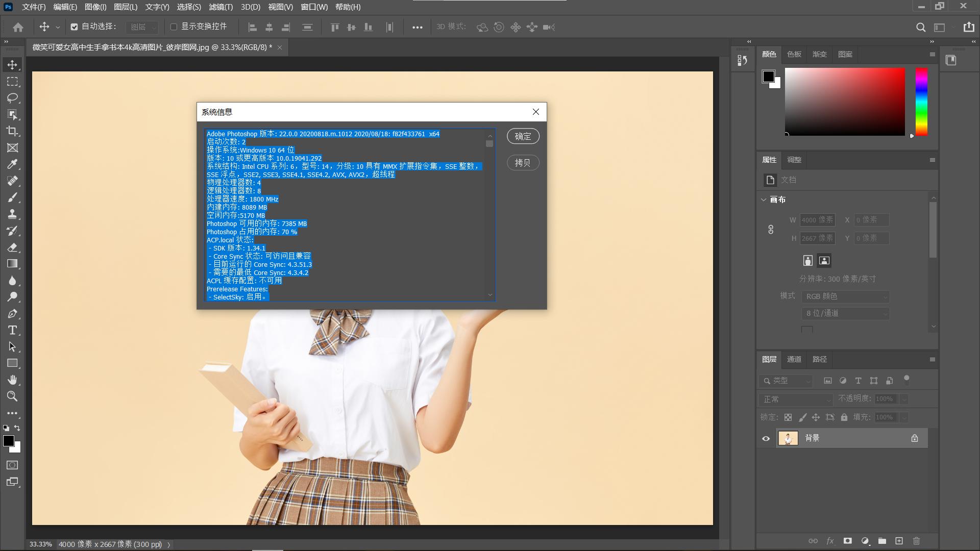Click the 确定 button in 系统信息 dialog
This screenshot has height=551, width=980.
tap(523, 136)
